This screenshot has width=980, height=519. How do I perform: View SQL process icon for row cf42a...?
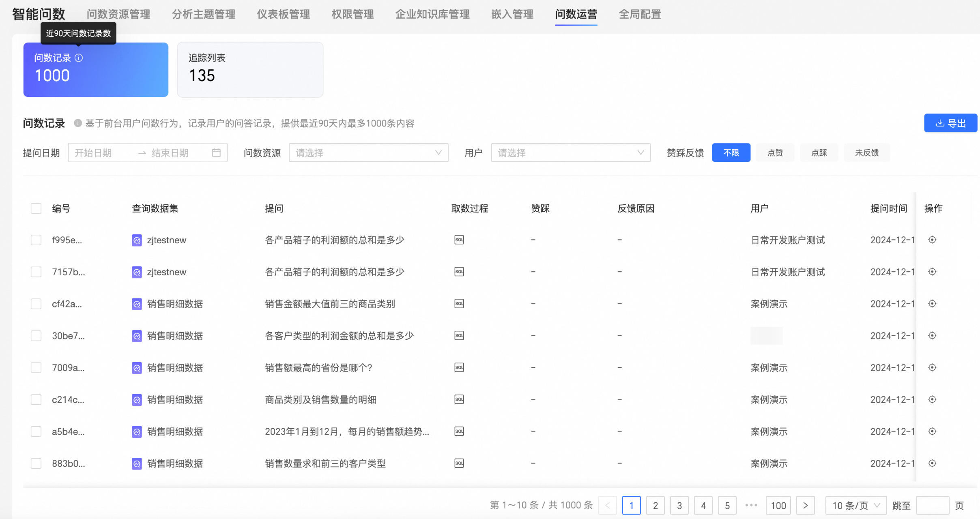459,304
